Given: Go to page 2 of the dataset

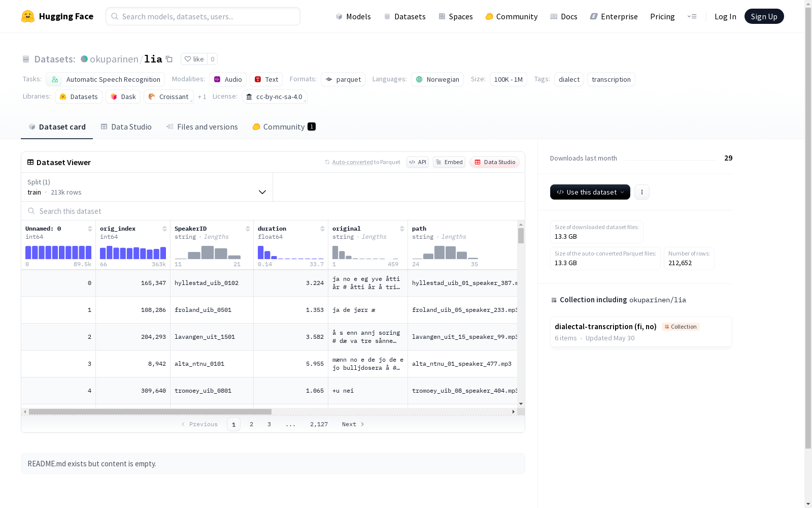Looking at the screenshot, I should pos(251,424).
